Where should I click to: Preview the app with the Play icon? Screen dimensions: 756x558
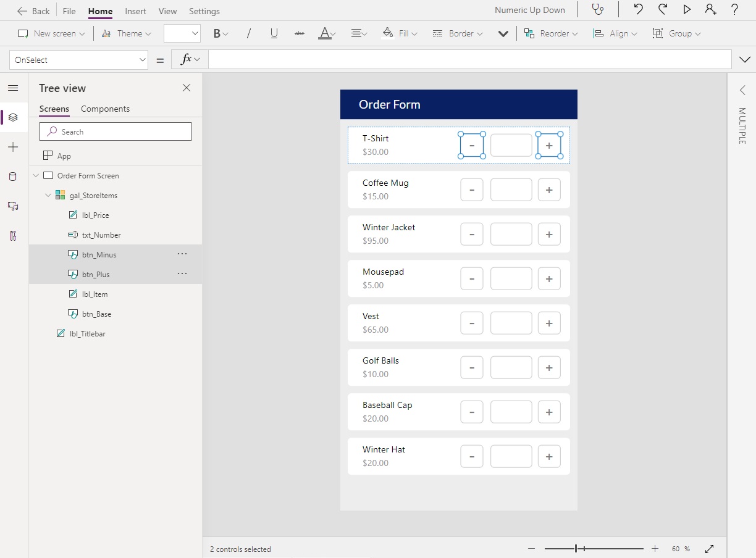click(687, 10)
